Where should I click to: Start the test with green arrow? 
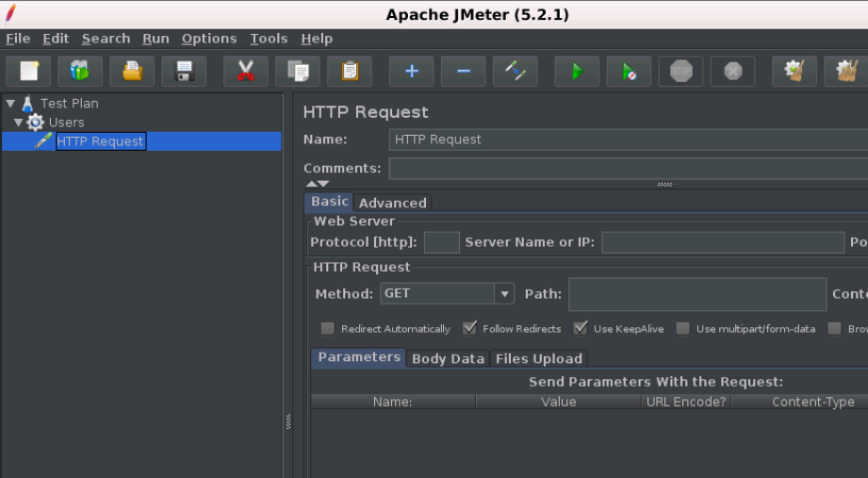coord(577,71)
